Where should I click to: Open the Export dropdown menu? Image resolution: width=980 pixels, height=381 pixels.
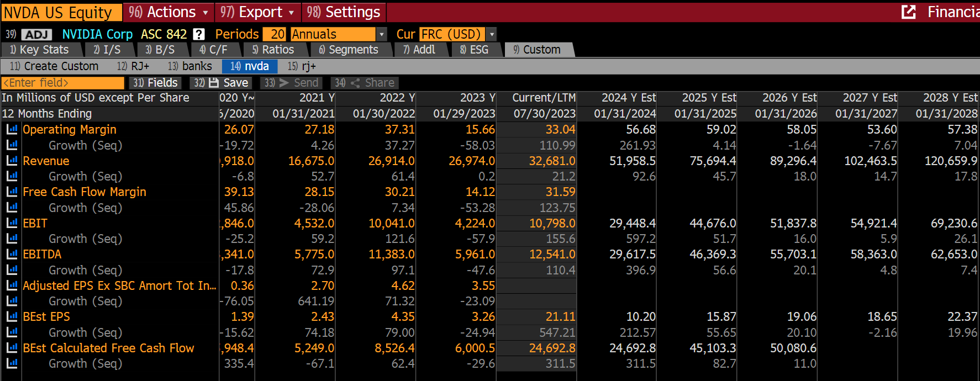258,12
